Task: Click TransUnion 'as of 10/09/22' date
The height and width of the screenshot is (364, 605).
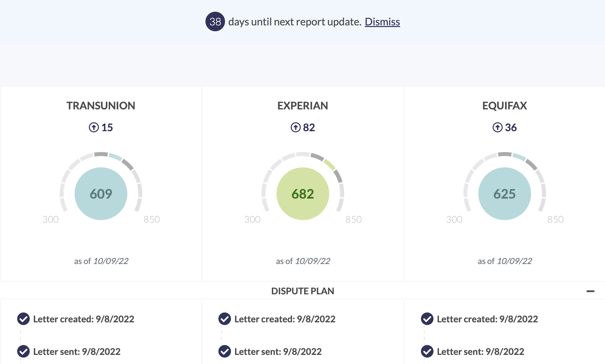Action: (101, 261)
